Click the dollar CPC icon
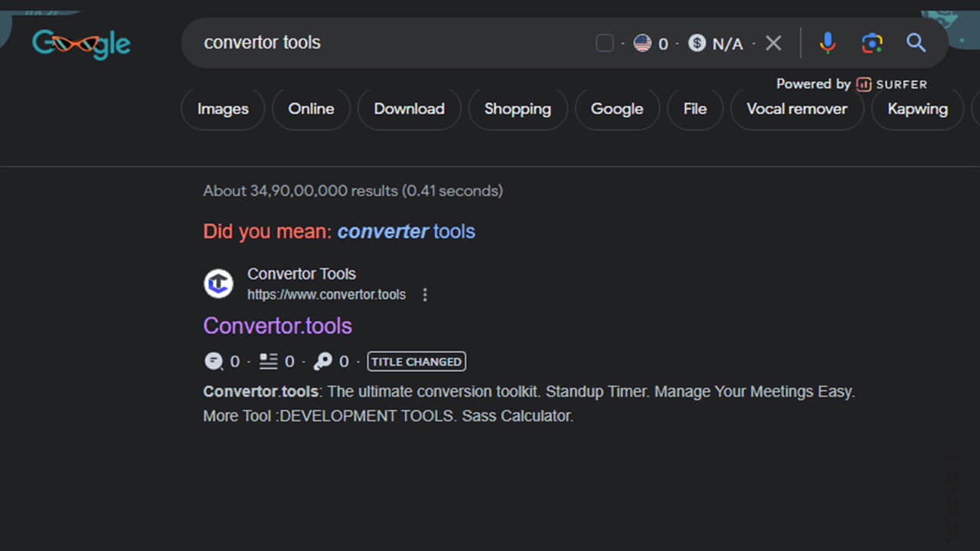The height and width of the screenshot is (551, 980). click(697, 44)
